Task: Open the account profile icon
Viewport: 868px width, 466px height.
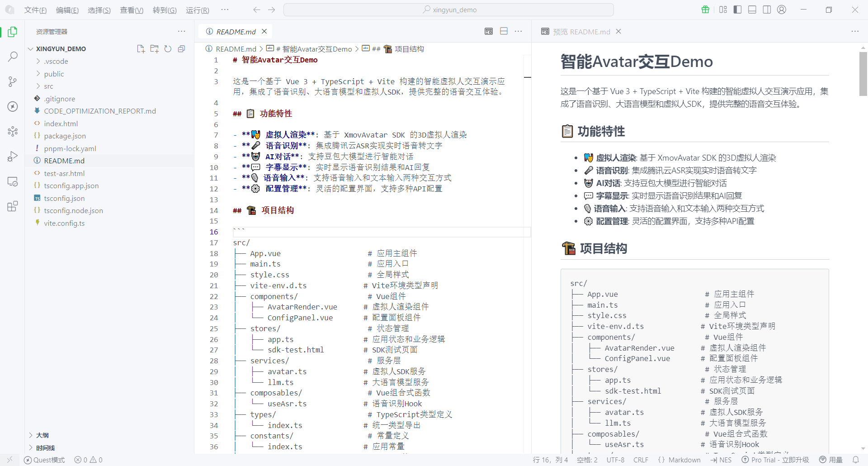Action: pyautogui.click(x=782, y=10)
